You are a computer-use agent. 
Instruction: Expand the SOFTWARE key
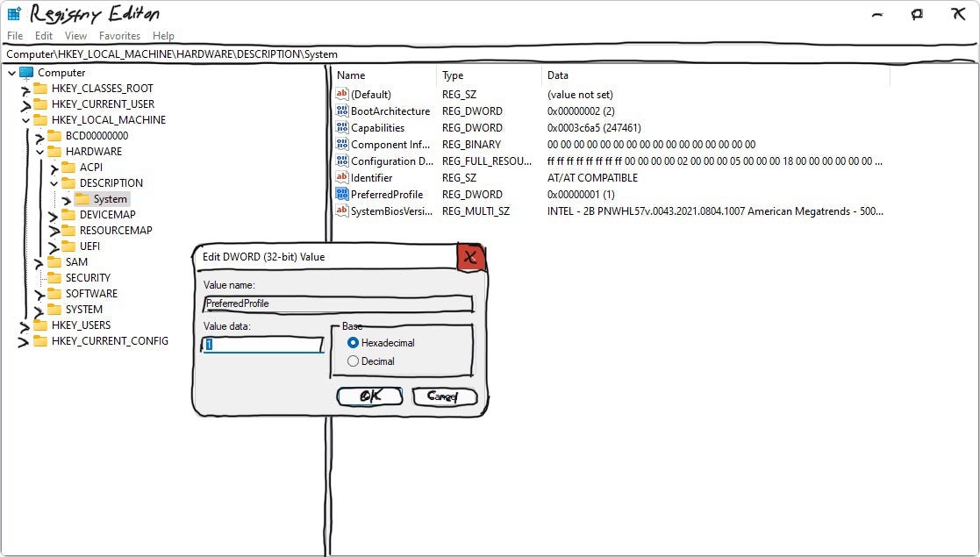pyautogui.click(x=39, y=293)
